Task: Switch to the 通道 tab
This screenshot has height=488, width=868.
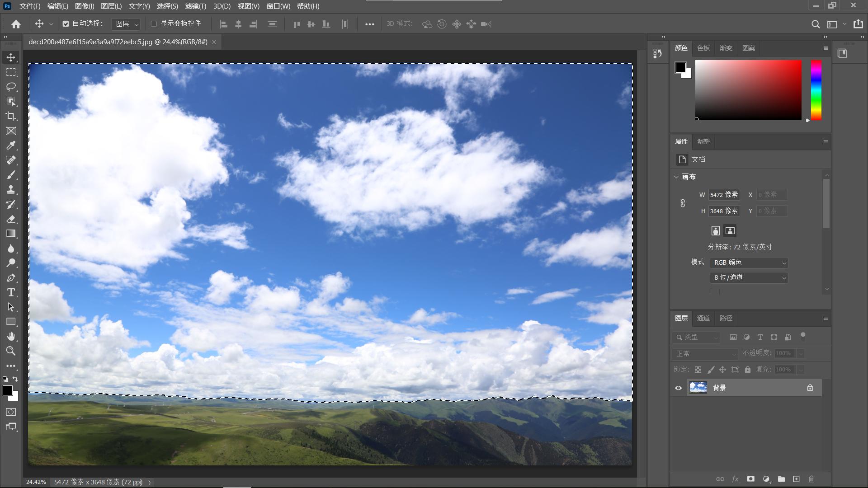Action: [x=703, y=318]
